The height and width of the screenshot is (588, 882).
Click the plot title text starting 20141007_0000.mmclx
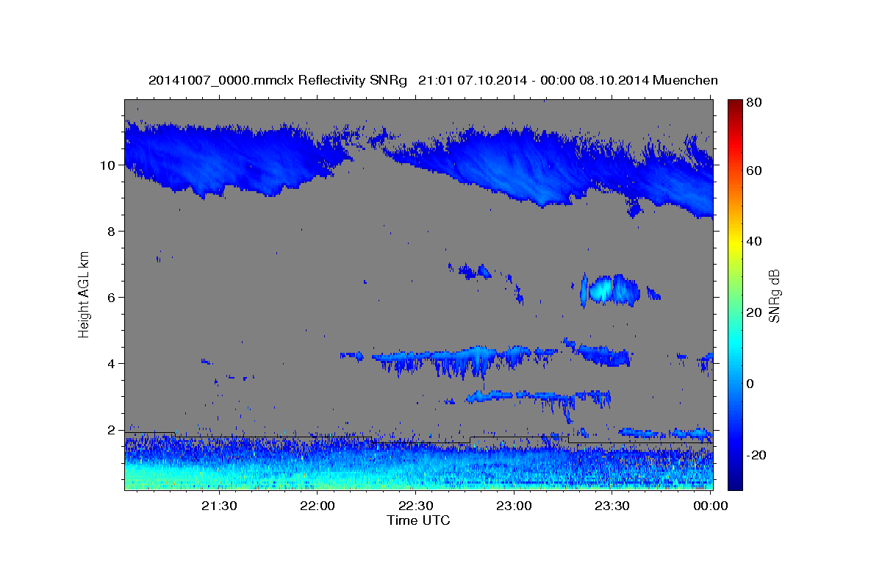(x=433, y=80)
